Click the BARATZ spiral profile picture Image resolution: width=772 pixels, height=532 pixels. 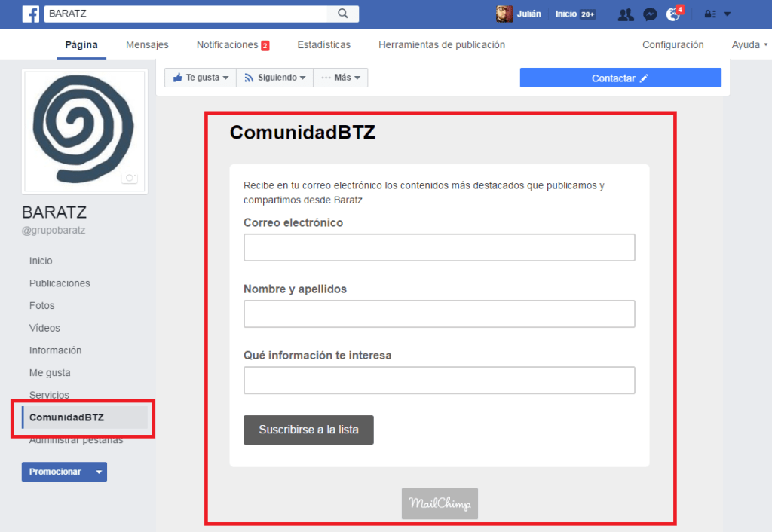click(84, 131)
